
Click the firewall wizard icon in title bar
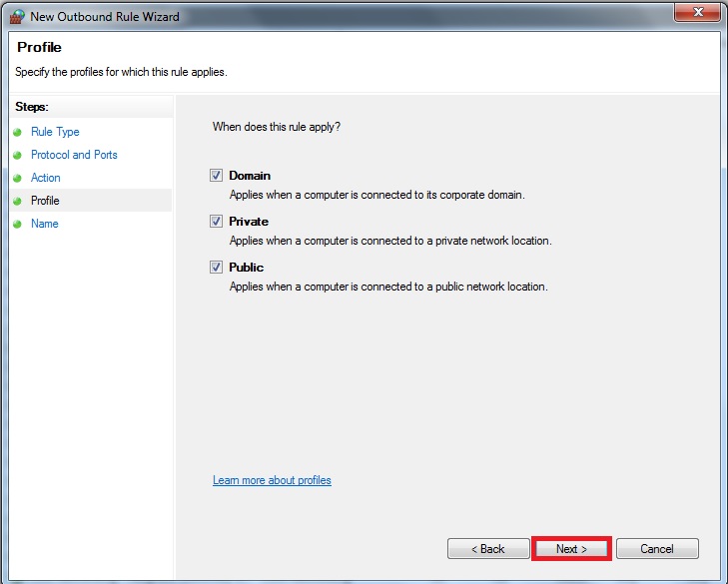click(x=17, y=17)
